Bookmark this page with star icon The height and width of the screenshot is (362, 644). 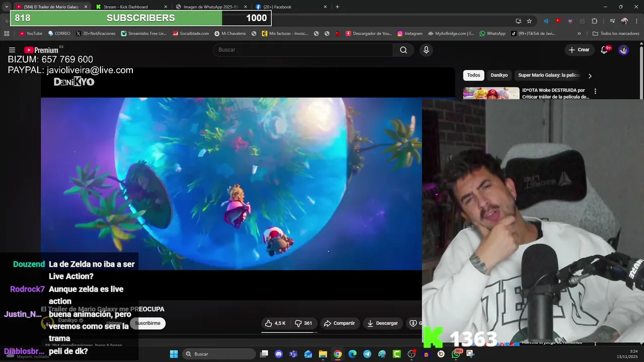point(529,21)
